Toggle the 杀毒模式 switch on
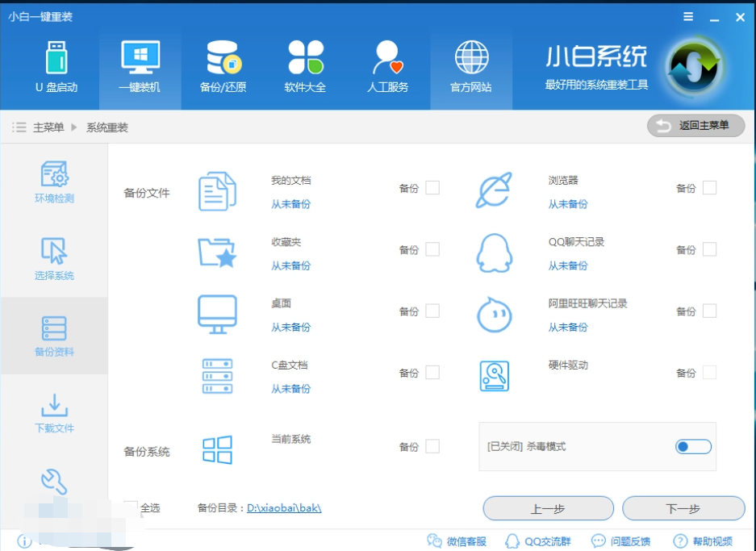Image resolution: width=756 pixels, height=551 pixels. 693,447
